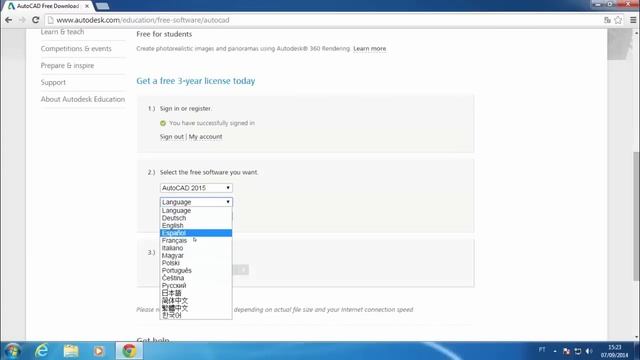This screenshot has height=360, width=640.
Task: Reload the page with the refresh icon
Action: click(36, 20)
